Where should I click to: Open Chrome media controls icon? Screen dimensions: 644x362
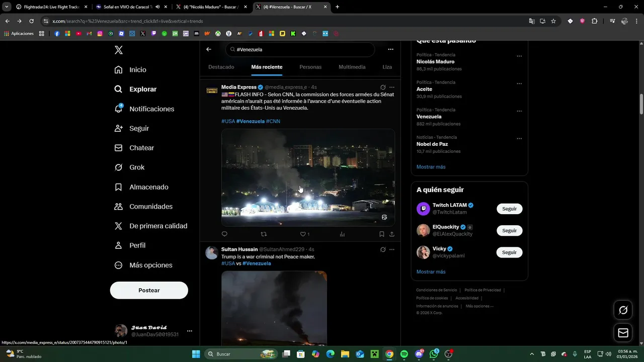(612, 21)
